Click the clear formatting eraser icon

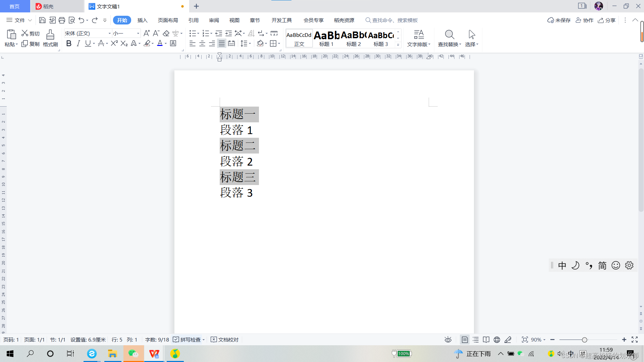pos(166,33)
